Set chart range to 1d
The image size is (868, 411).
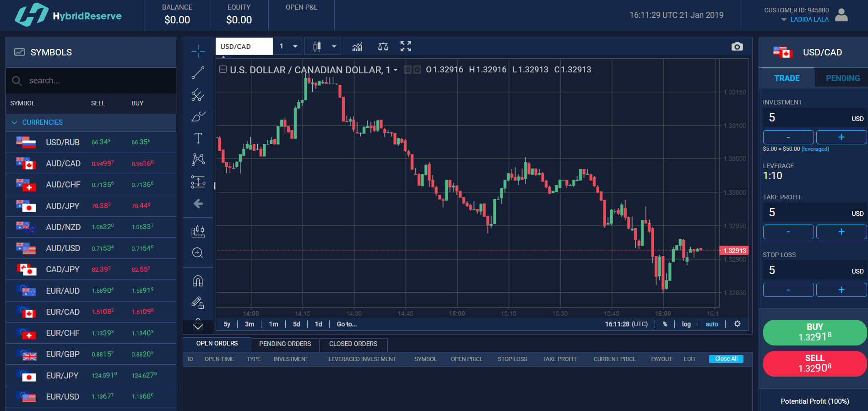(x=319, y=324)
